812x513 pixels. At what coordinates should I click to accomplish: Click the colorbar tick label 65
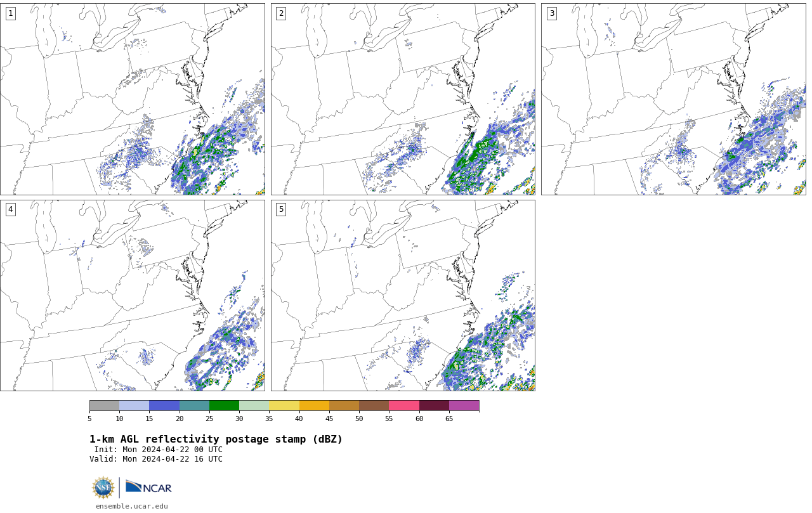coord(449,419)
